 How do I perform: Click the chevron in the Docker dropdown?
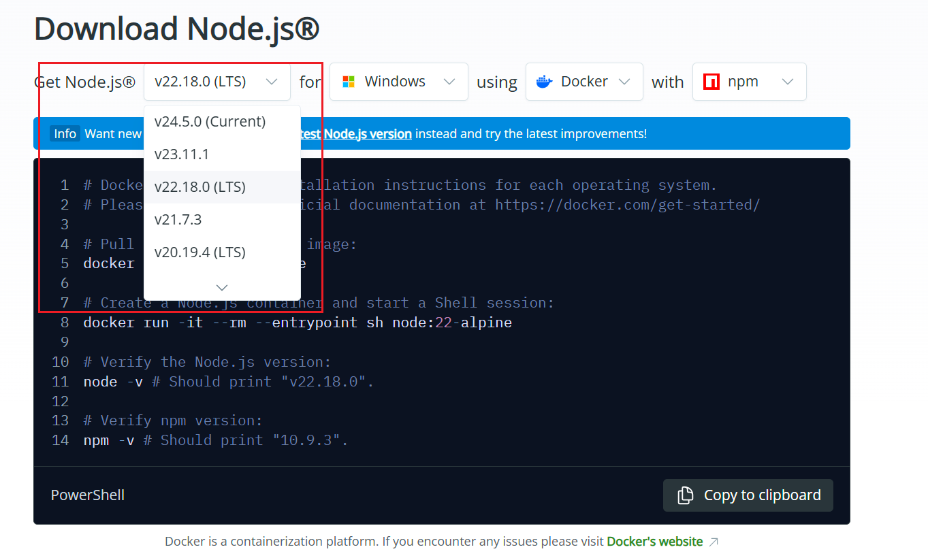624,82
